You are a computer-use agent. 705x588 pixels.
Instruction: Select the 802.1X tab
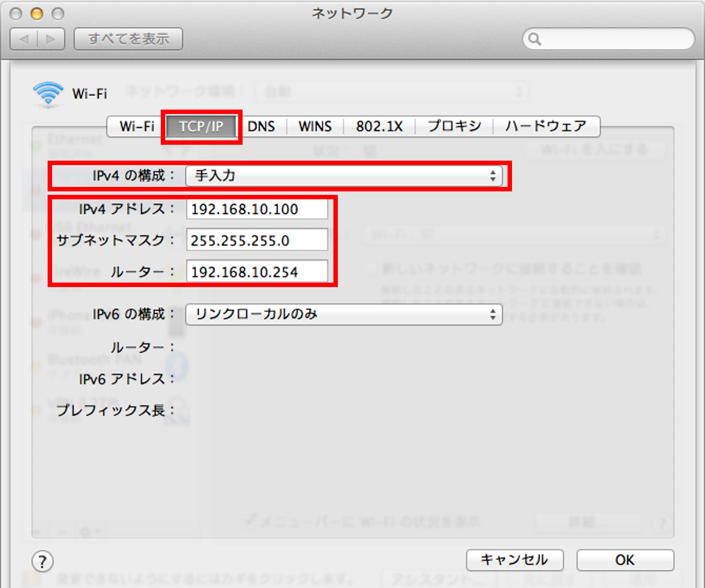click(x=379, y=126)
